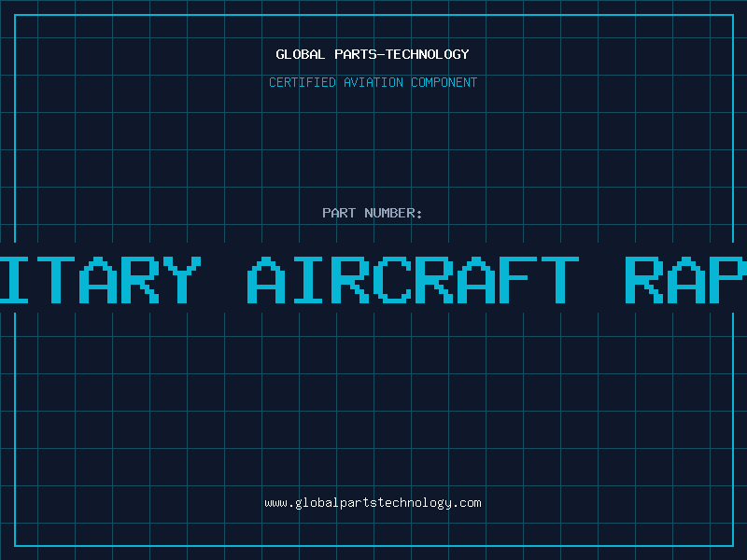747x560 pixels.
Task: Click the large 'AIRCRAFT' scrolling text
Action: click(x=413, y=280)
